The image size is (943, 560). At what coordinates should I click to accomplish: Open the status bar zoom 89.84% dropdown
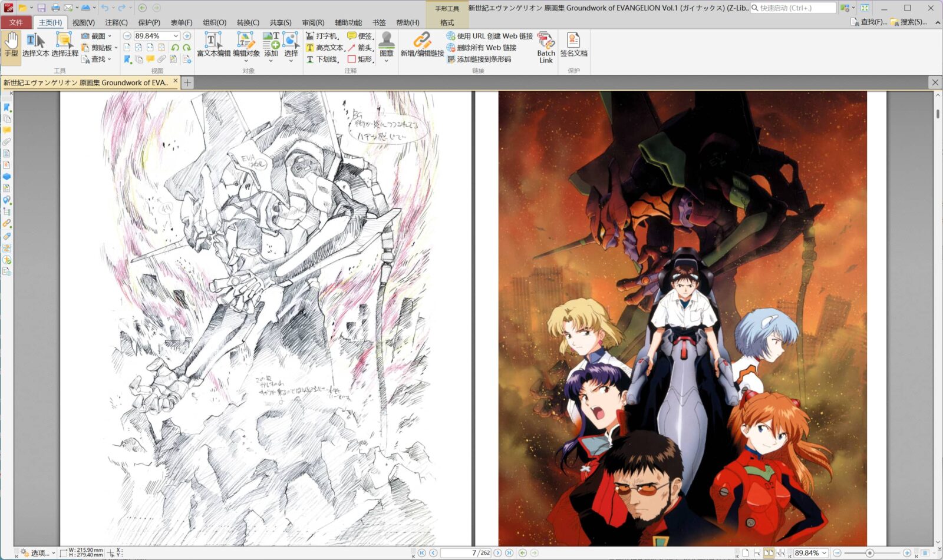(x=825, y=553)
